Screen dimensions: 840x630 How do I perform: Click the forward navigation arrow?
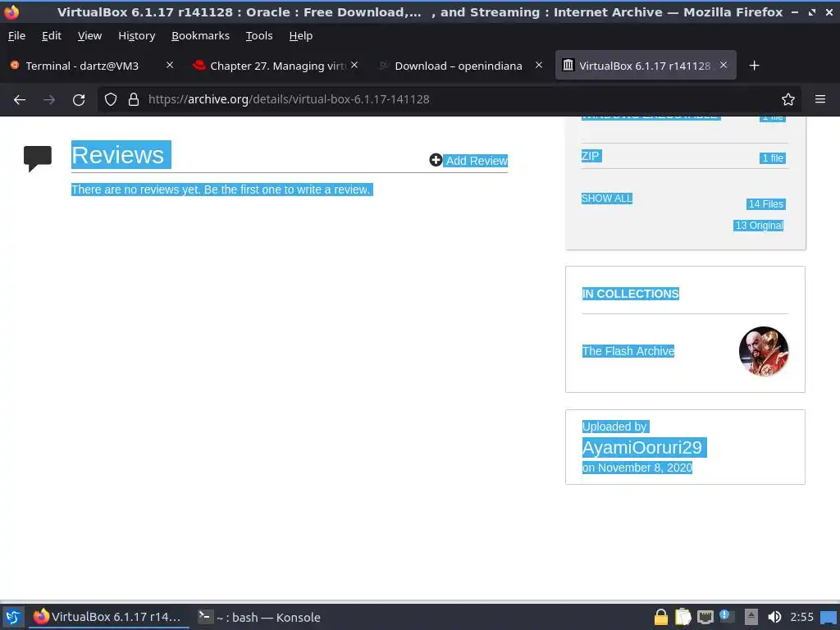coord(49,99)
